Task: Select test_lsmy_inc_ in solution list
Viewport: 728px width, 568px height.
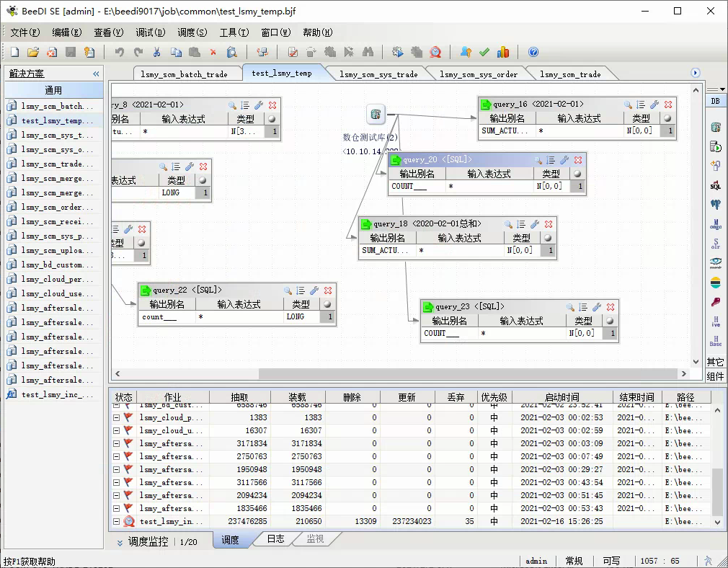Action: [53, 394]
